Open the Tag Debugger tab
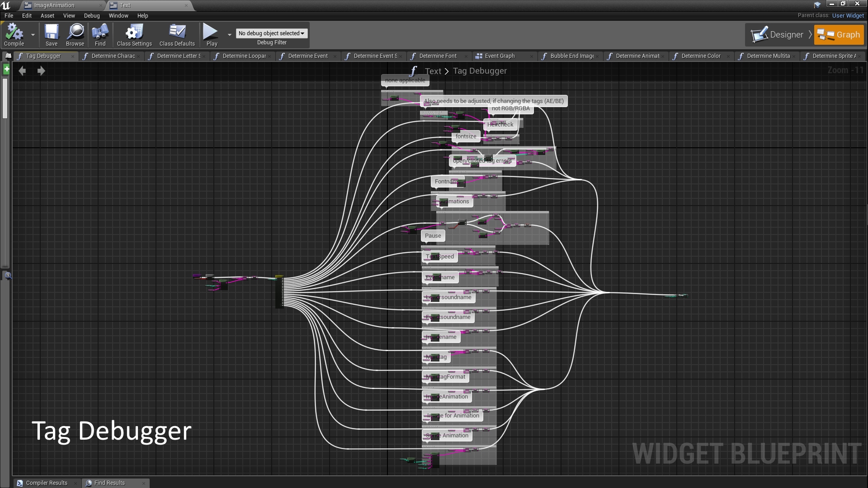Screen dimensions: 868x488 [x=43, y=56]
